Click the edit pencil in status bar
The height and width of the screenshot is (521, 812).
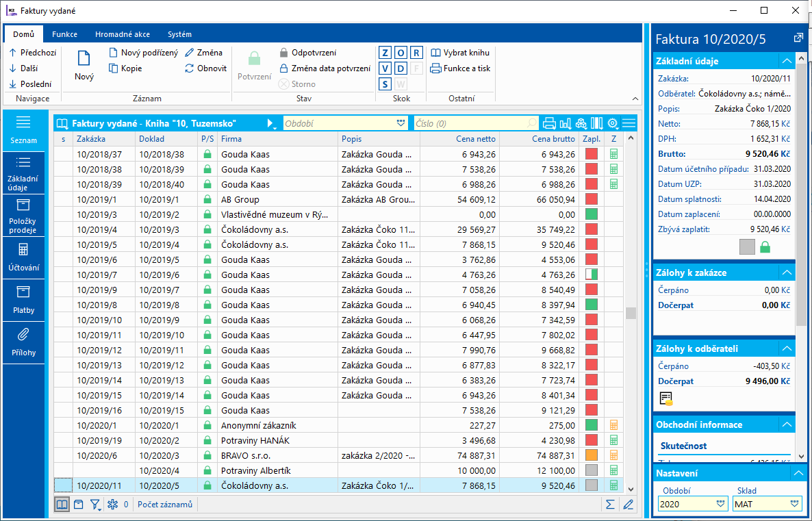click(628, 505)
